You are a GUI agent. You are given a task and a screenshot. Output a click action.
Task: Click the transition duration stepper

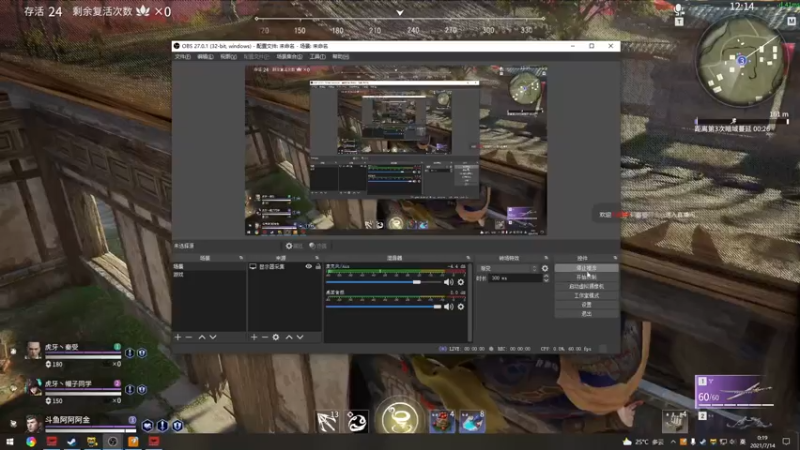pyautogui.click(x=546, y=278)
